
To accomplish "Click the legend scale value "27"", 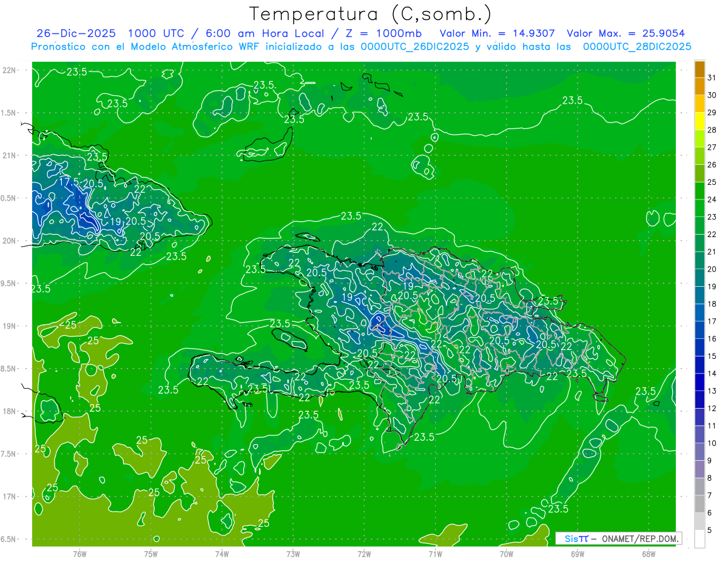I will pyautogui.click(x=712, y=147).
